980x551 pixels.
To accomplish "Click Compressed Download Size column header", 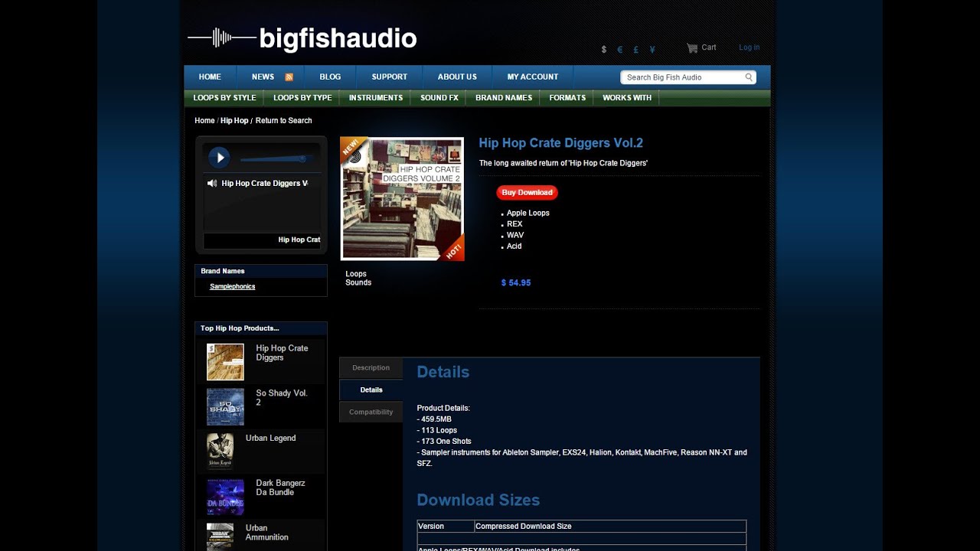I will coord(523,527).
